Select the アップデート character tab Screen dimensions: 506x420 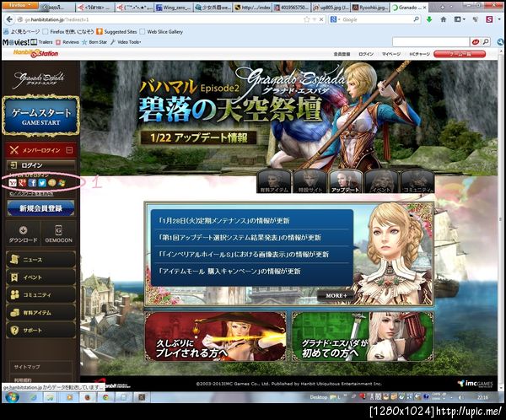pos(345,181)
